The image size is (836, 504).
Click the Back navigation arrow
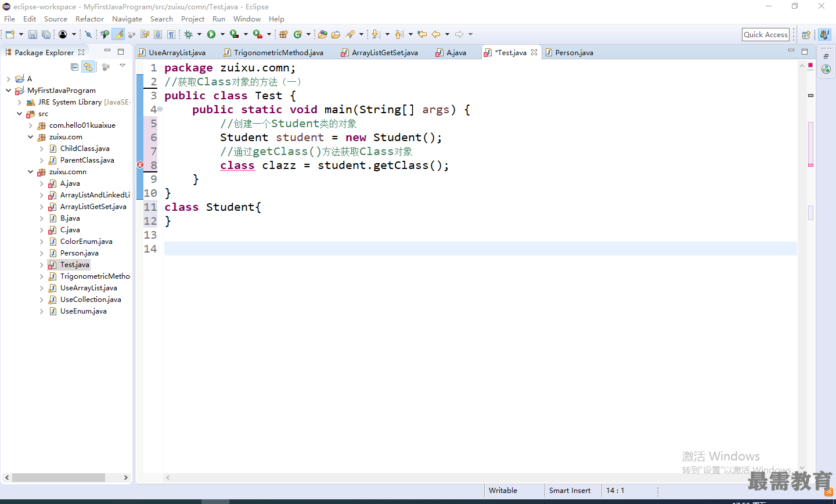tap(436, 34)
